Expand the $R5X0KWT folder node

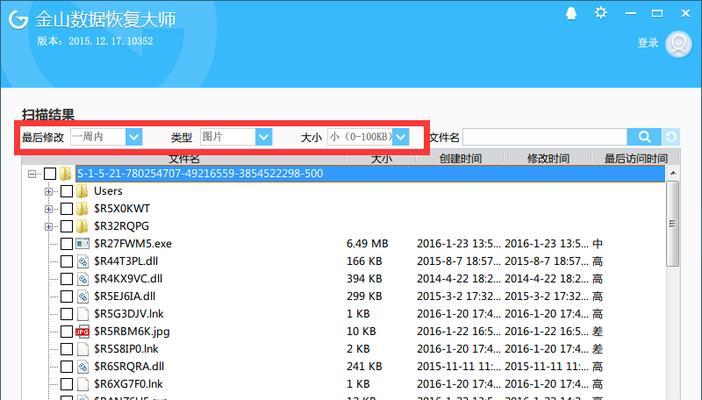[49, 209]
